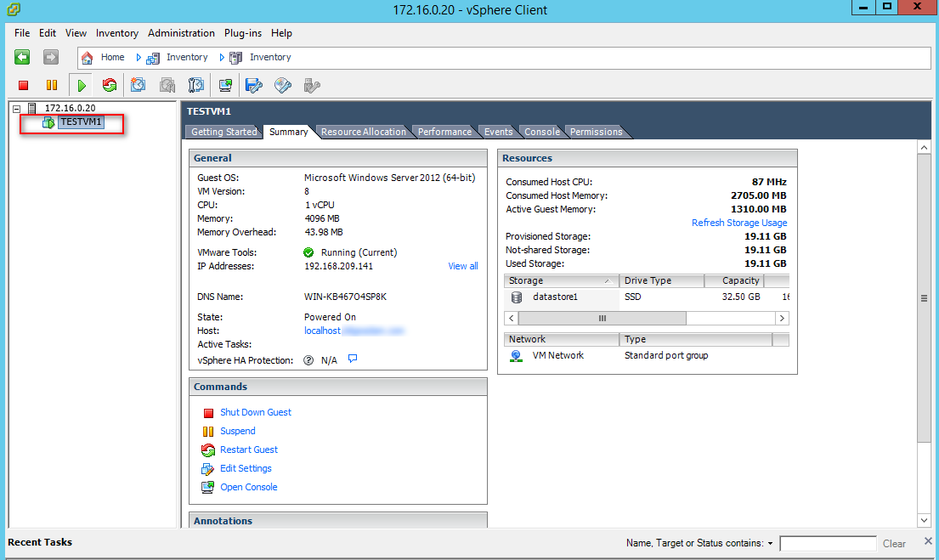
Task: Click the Drive Type column header
Action: (x=662, y=281)
